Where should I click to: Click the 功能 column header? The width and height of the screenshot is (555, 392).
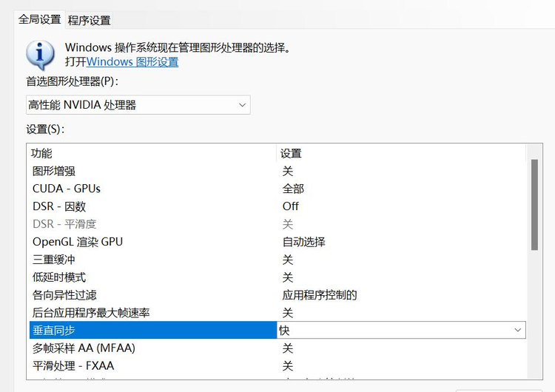pyautogui.click(x=41, y=153)
